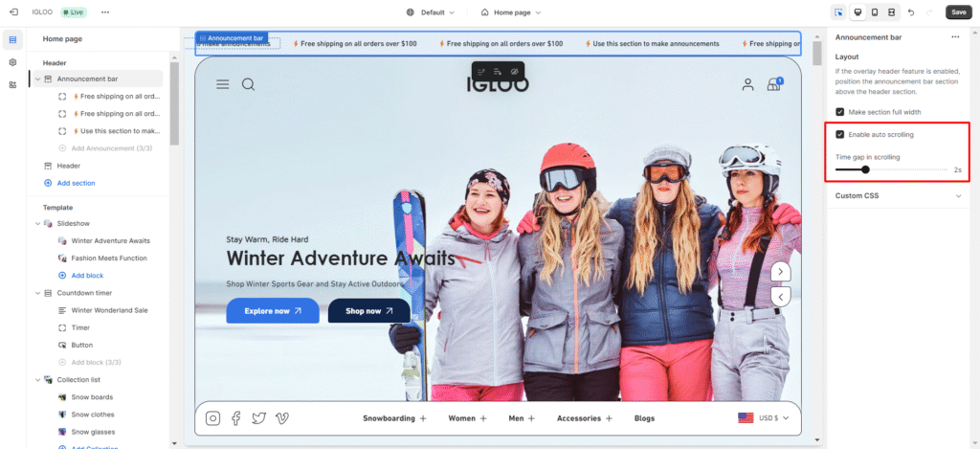
Task: Switch to fullscreen preview icon
Action: [x=891, y=12]
